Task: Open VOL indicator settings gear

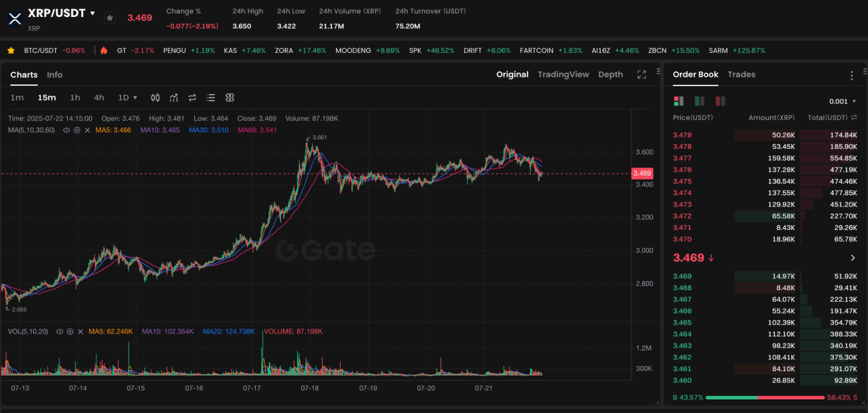Action: coord(70,331)
